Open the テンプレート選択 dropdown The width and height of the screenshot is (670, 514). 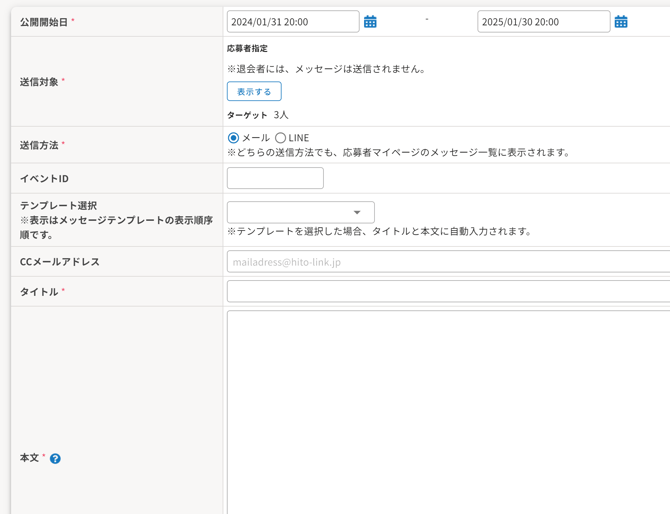coord(301,212)
